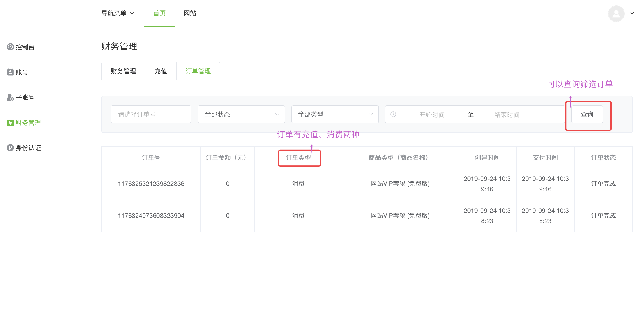Switch to the 首页 top navigation tab
The image size is (644, 328).
(x=159, y=13)
